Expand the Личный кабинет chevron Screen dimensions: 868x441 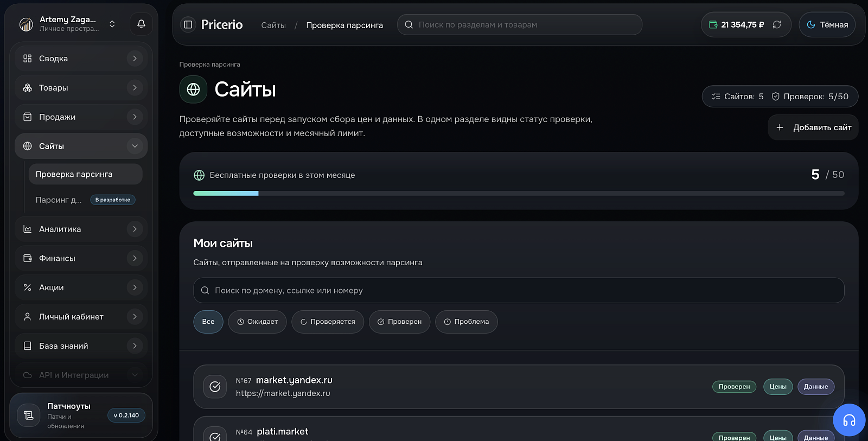(135, 317)
